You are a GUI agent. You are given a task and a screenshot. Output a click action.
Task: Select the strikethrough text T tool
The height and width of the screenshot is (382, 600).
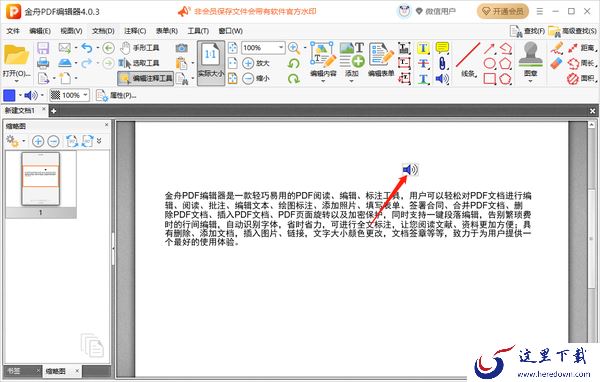coord(423,64)
